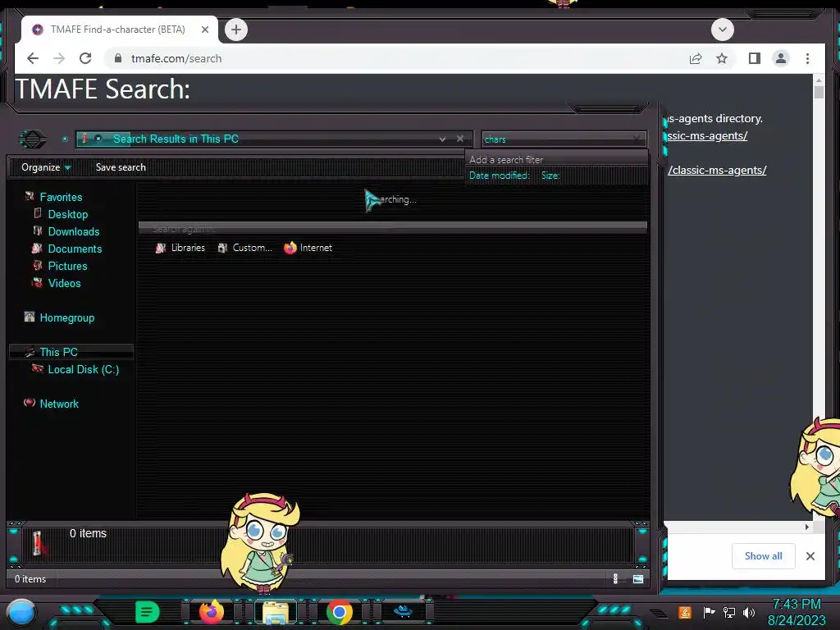840x630 pixels.
Task: Bookmark this page with star icon
Action: pos(722,58)
